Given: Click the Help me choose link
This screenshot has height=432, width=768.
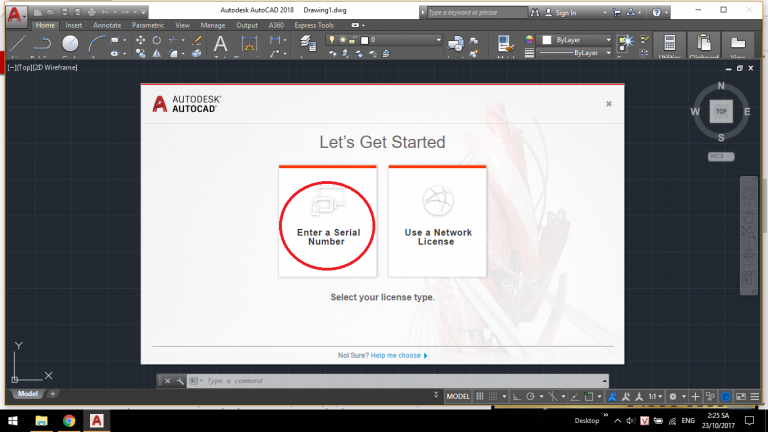Looking at the screenshot, I should [399, 355].
